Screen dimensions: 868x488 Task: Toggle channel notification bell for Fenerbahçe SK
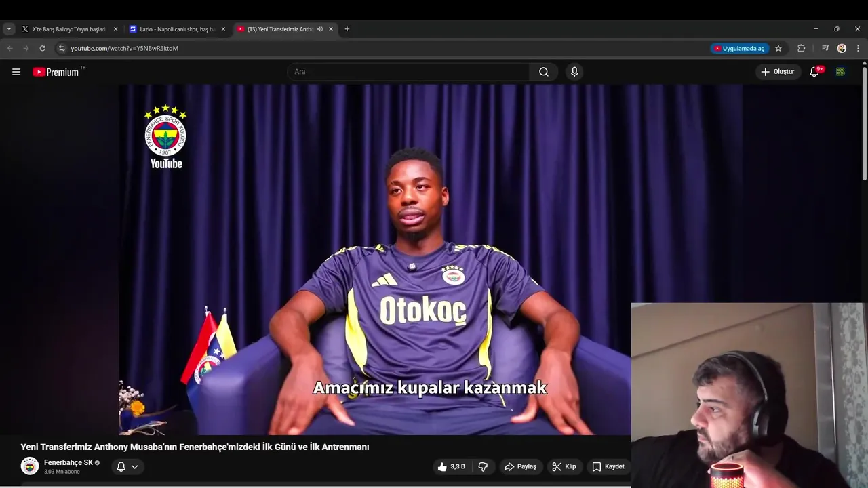pyautogui.click(x=121, y=466)
